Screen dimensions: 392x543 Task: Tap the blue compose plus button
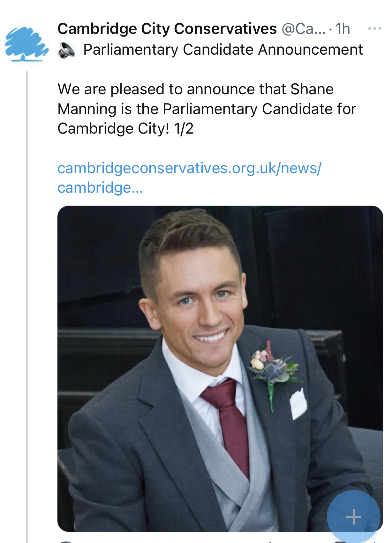353,516
